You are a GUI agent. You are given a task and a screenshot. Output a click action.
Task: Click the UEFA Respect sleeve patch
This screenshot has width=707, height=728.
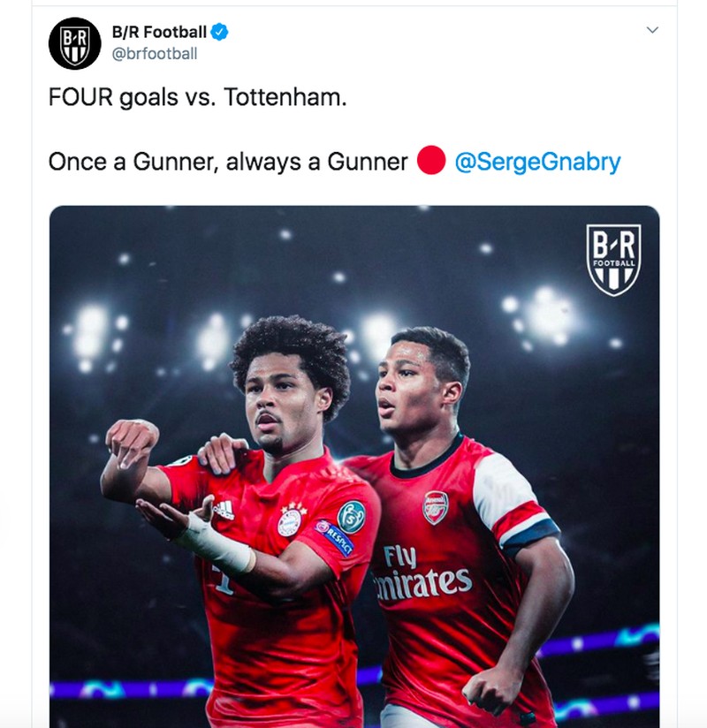click(335, 538)
